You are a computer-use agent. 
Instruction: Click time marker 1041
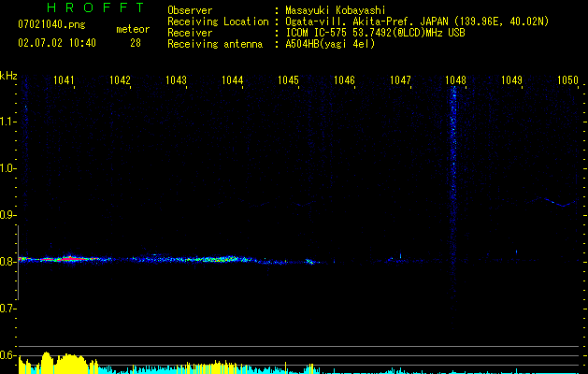[64, 80]
